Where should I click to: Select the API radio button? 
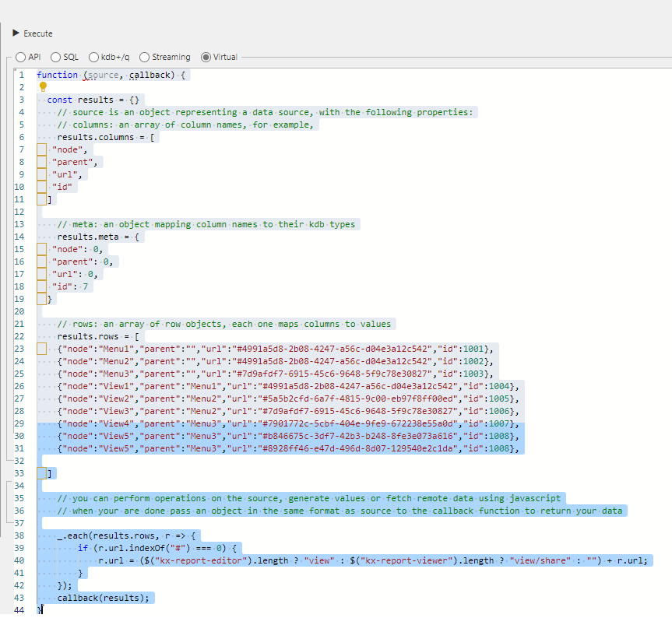coord(19,57)
